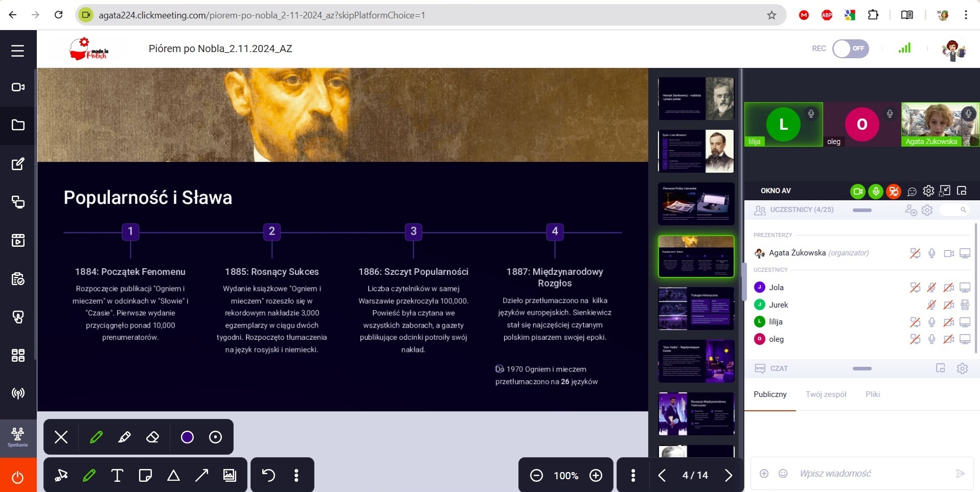Insert an image with the picture tool

tap(230, 476)
